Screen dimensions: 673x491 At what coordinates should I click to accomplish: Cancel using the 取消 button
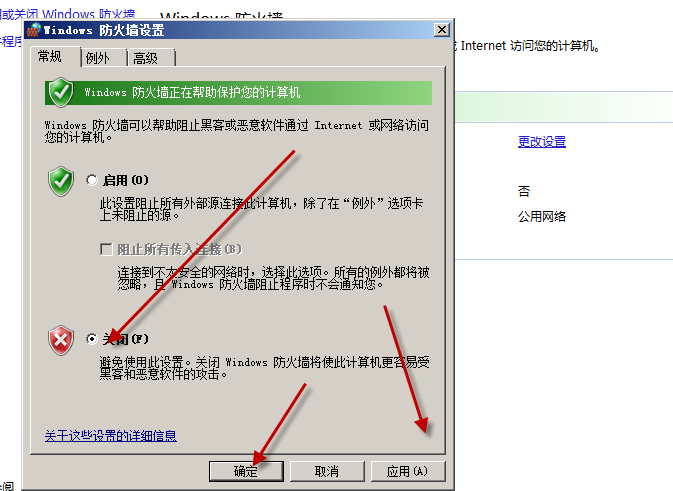(327, 471)
